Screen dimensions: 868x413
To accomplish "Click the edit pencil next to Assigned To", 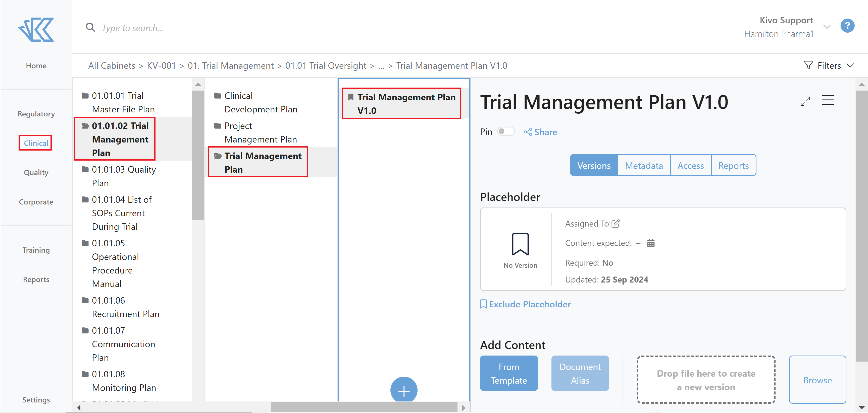I will point(616,223).
